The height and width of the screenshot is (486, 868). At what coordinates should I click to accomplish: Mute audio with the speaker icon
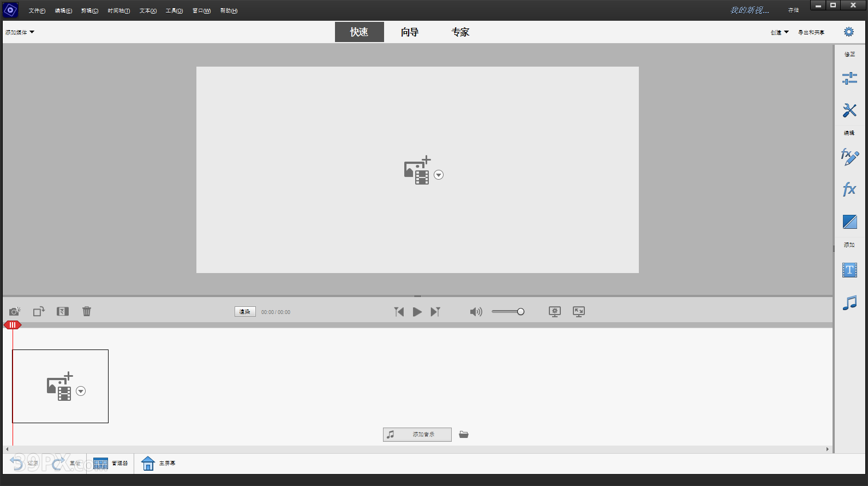(476, 312)
